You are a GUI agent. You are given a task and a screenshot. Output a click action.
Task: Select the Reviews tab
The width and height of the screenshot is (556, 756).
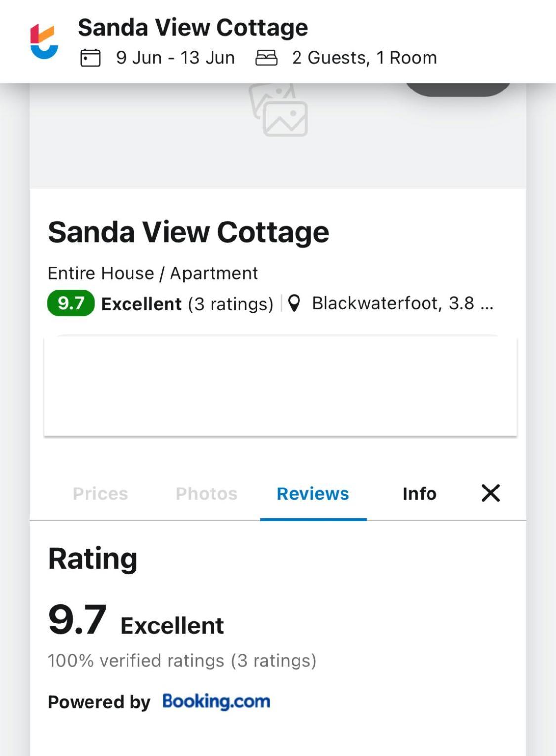[313, 493]
